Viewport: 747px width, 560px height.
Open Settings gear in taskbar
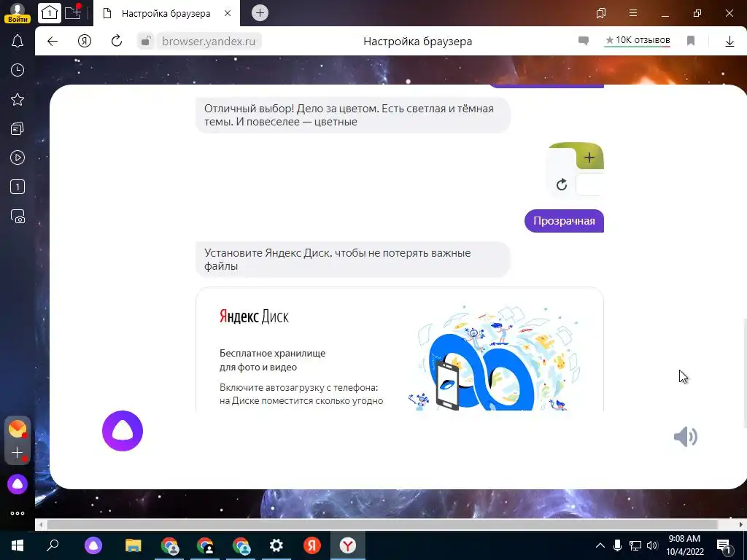[276, 545]
